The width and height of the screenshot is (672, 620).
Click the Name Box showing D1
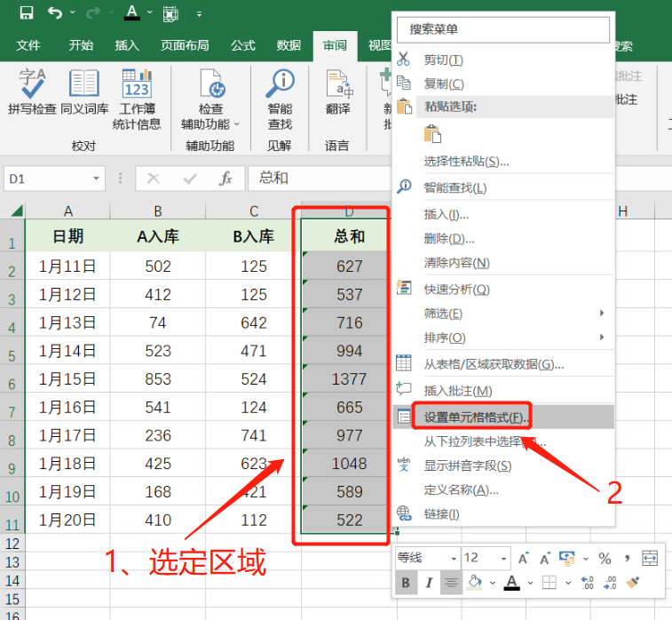[x=47, y=179]
